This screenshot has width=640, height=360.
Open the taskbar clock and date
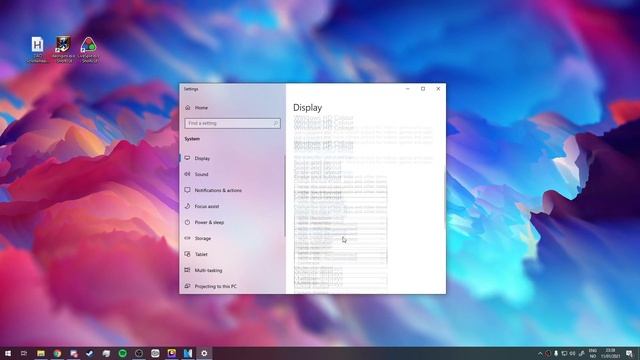(x=611, y=353)
